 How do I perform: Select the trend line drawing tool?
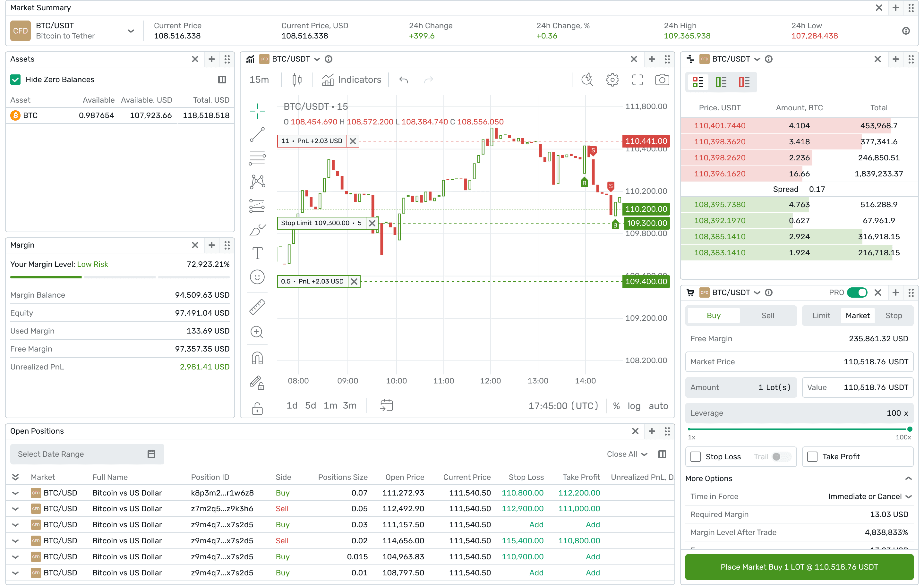point(257,135)
